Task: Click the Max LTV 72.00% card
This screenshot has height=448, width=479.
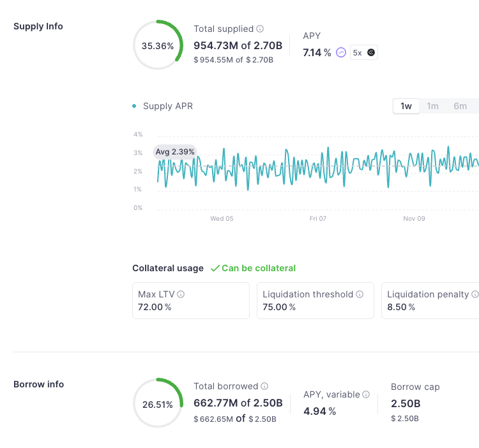Action: [190, 301]
